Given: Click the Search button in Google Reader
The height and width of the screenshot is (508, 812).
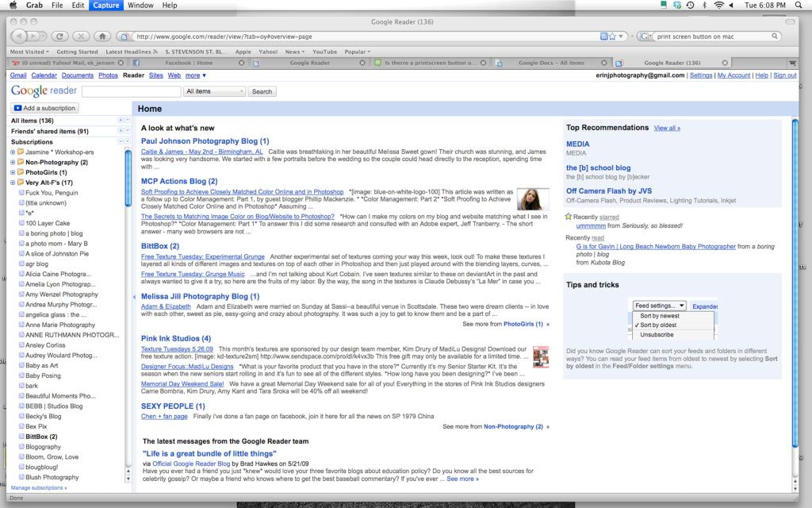Looking at the screenshot, I should click(262, 91).
